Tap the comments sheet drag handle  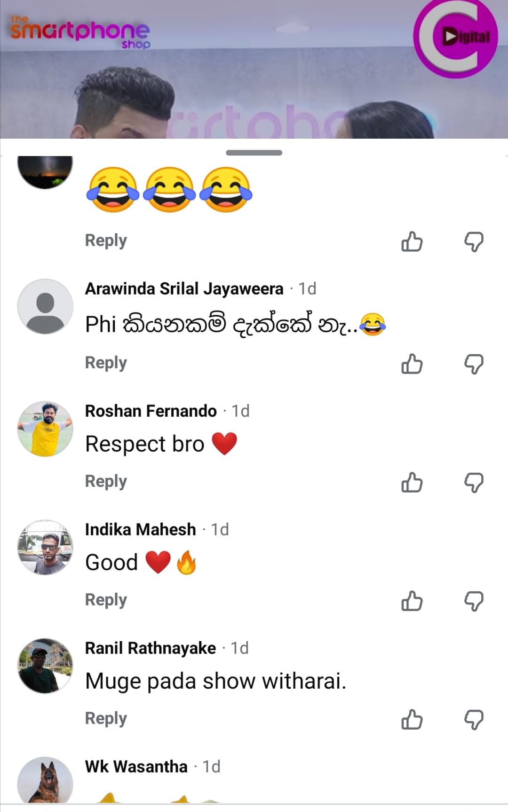254,153
